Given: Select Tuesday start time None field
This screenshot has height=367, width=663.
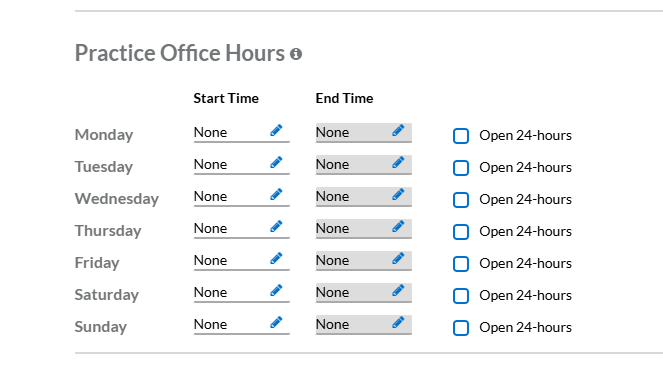Looking at the screenshot, I should tap(241, 164).
